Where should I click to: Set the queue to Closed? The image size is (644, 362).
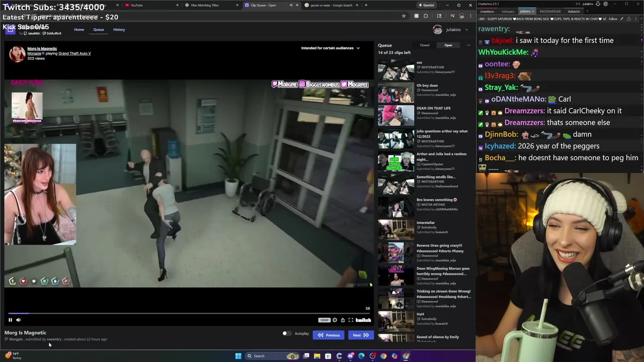point(425,45)
